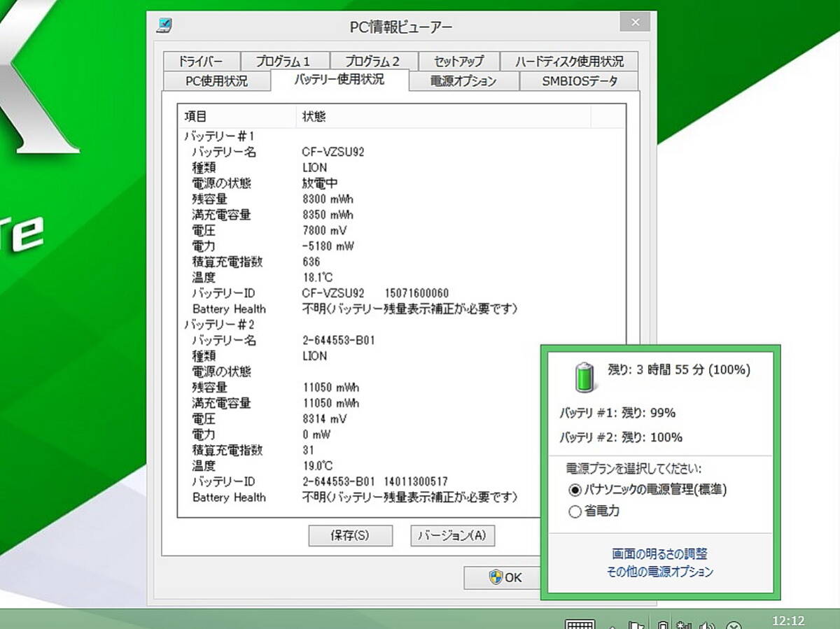Switch to the SMBIOSデータ tab
The height and width of the screenshot is (629, 840).
click(579, 80)
